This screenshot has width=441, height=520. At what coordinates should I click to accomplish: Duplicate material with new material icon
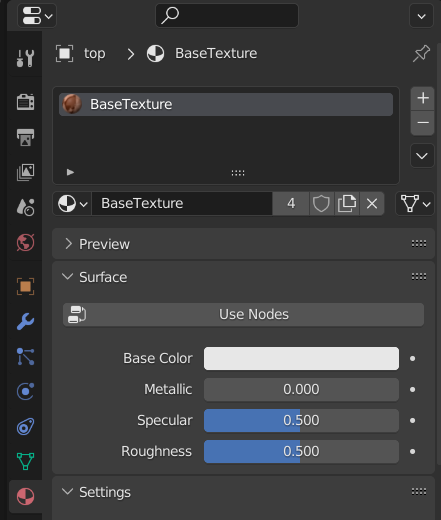click(347, 203)
